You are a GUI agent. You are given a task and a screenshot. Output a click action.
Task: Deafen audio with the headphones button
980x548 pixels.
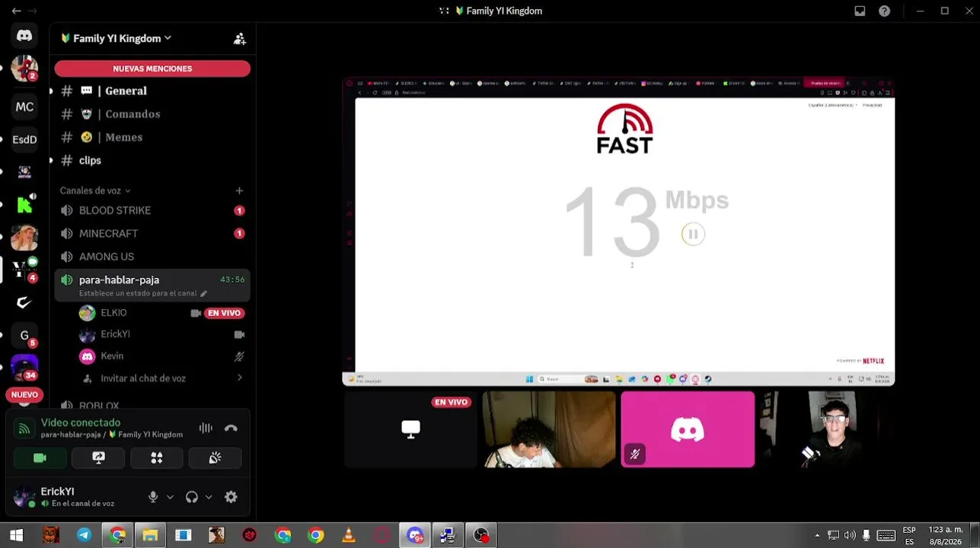pos(192,497)
